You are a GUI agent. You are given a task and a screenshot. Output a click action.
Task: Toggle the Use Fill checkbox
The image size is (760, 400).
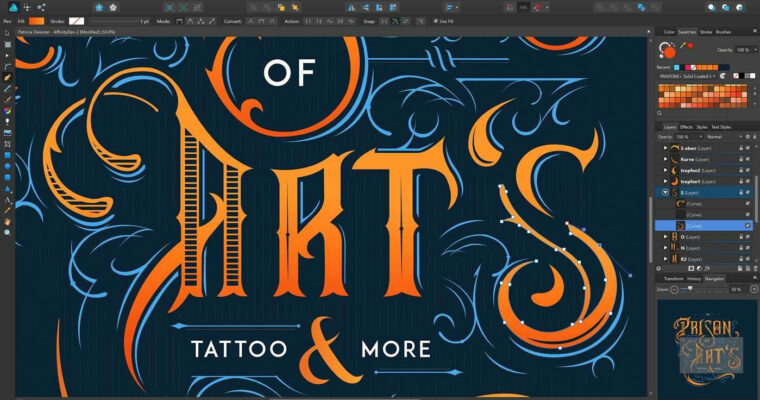tap(435, 21)
